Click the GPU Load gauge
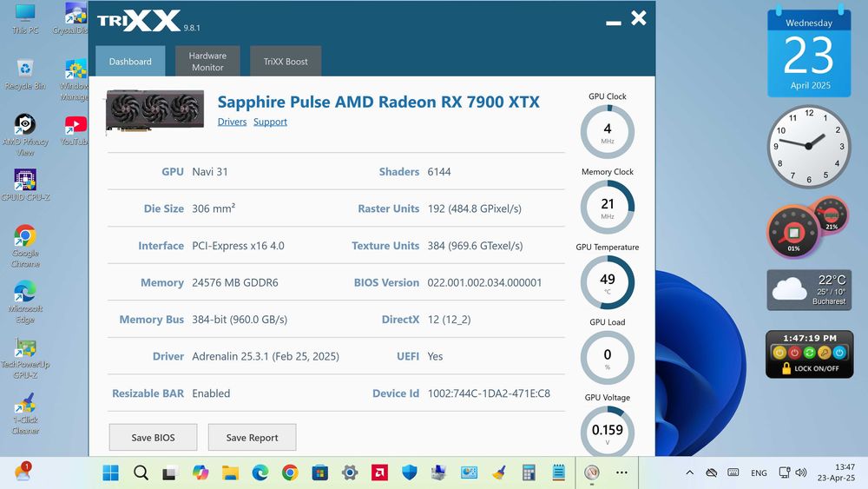 [x=608, y=358]
